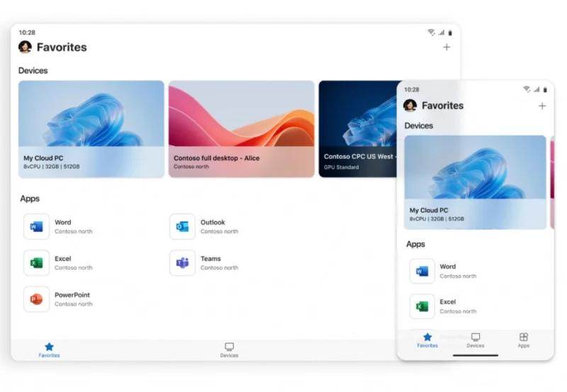Launch Outlook from the tablet Apps list
567x392 pixels.
click(x=182, y=227)
